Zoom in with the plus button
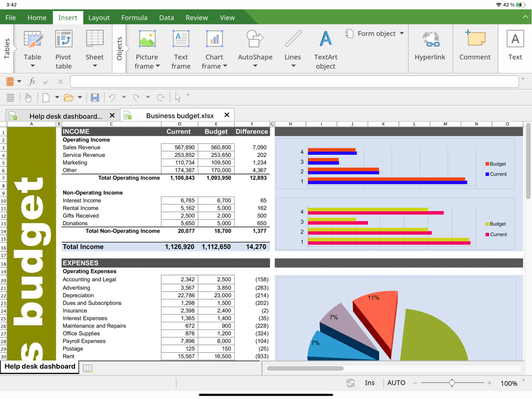Image resolution: width=532 pixels, height=399 pixels. [x=489, y=383]
